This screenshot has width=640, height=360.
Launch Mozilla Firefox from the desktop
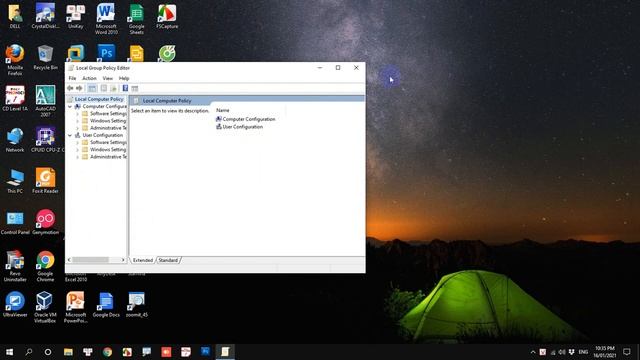[x=15, y=60]
